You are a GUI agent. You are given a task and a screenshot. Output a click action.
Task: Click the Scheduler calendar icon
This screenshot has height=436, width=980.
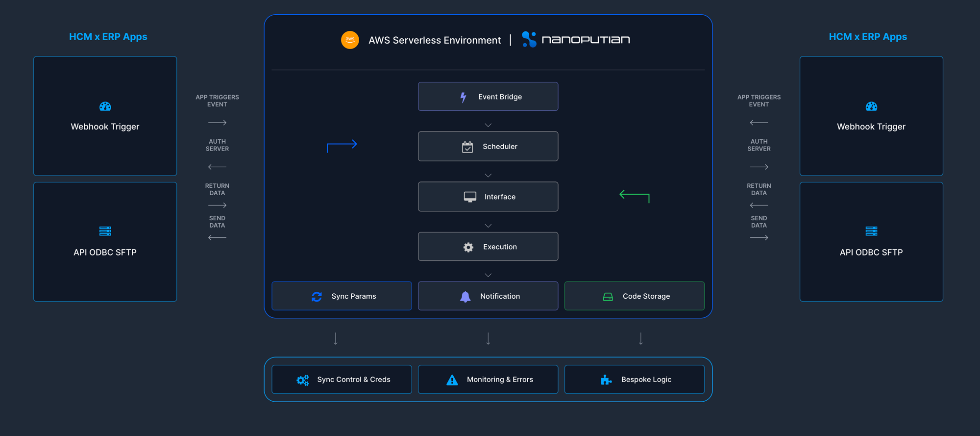467,147
